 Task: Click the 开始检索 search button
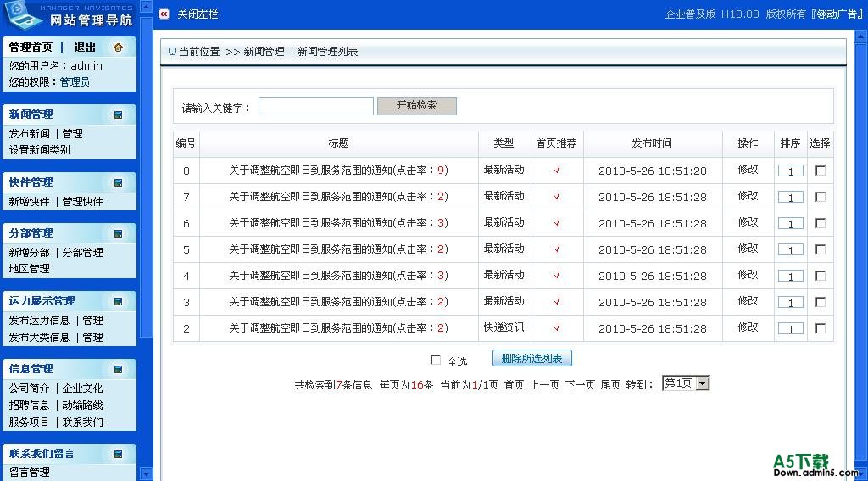tap(417, 106)
